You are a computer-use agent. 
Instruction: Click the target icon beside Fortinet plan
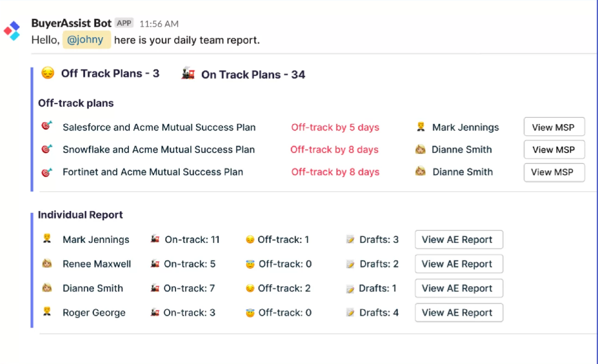point(47,172)
